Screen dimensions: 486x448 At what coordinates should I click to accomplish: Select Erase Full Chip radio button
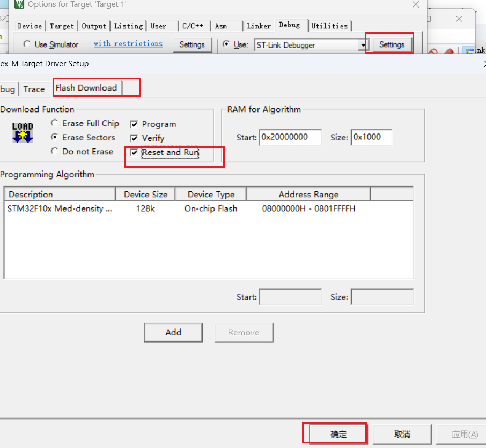coord(55,123)
